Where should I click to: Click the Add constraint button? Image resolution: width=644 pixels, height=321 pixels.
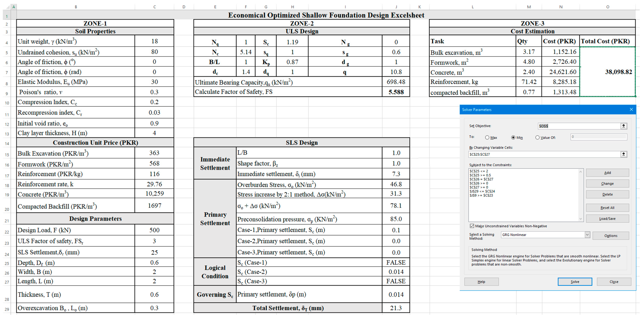click(x=607, y=173)
